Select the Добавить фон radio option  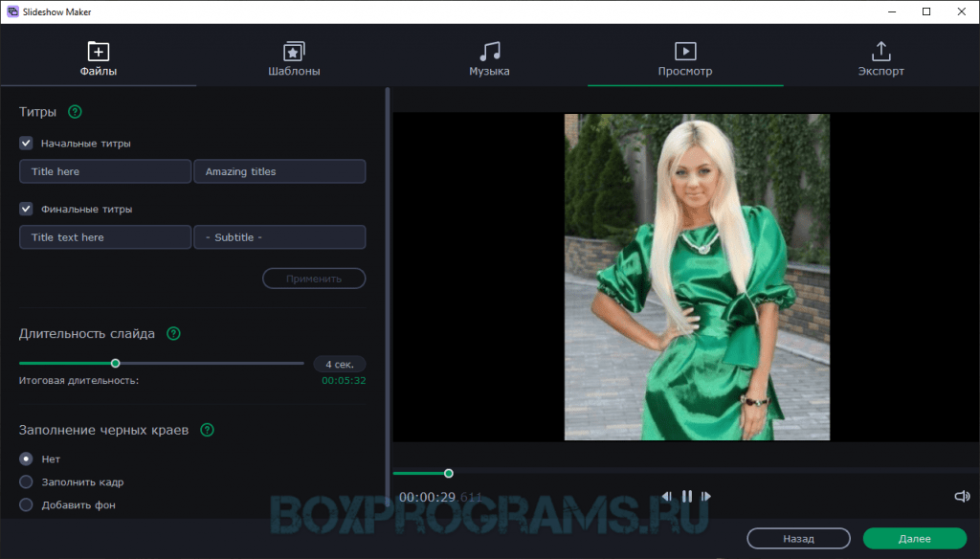point(26,504)
